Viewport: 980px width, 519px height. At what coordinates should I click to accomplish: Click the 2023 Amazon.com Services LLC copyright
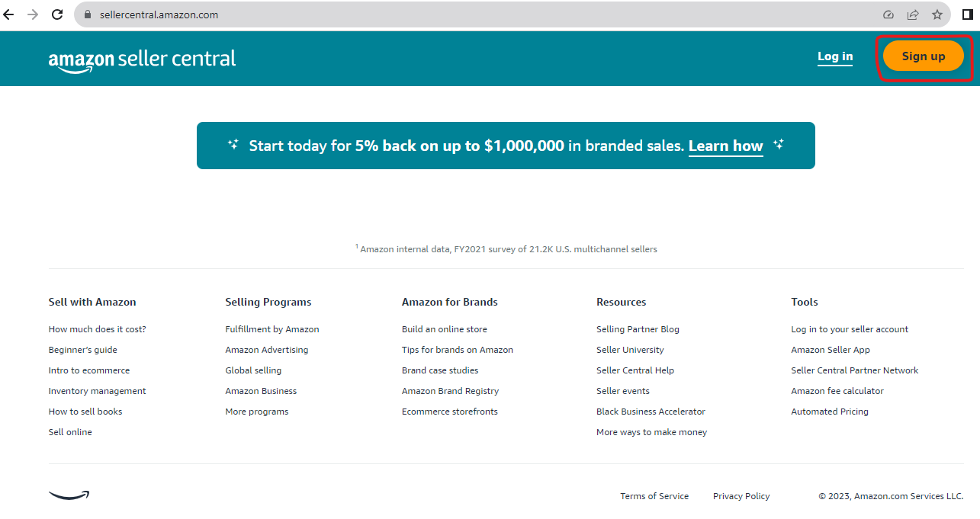(891, 496)
